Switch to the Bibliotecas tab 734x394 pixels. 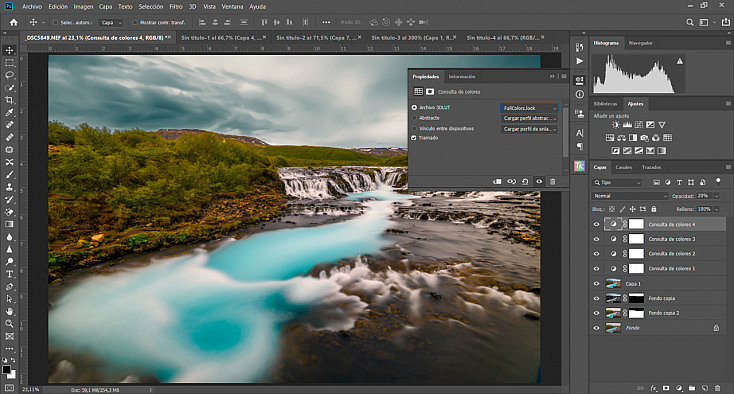click(x=605, y=104)
